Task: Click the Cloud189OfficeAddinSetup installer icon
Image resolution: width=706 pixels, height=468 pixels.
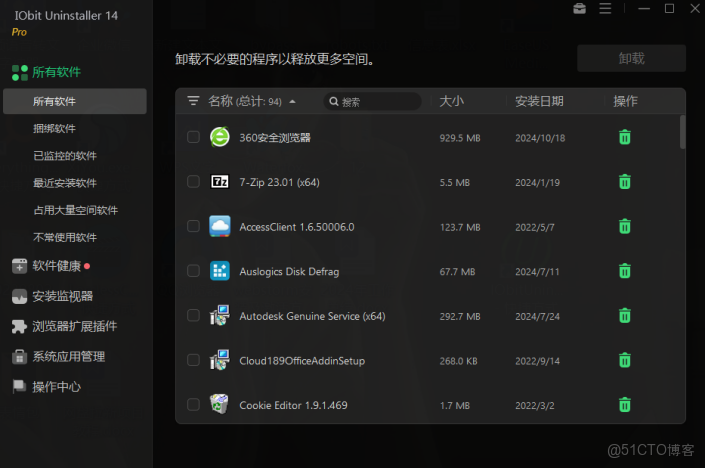Action: [x=220, y=360]
